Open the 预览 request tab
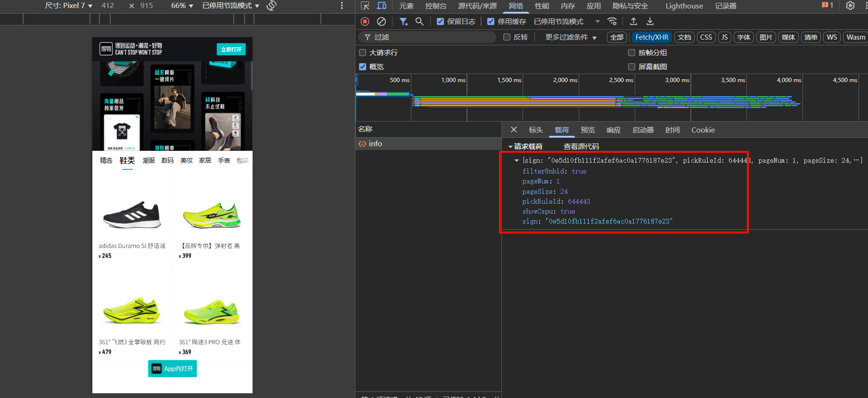 point(588,130)
